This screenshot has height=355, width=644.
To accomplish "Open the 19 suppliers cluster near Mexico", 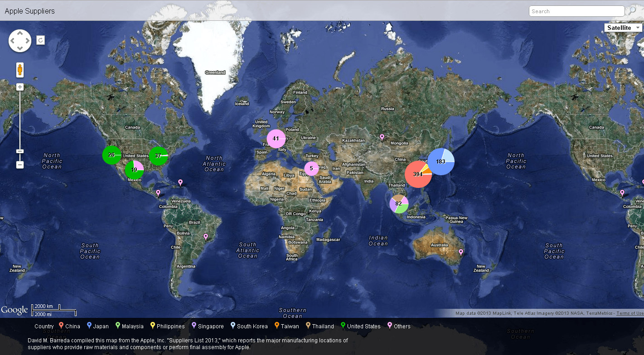I will [134, 170].
